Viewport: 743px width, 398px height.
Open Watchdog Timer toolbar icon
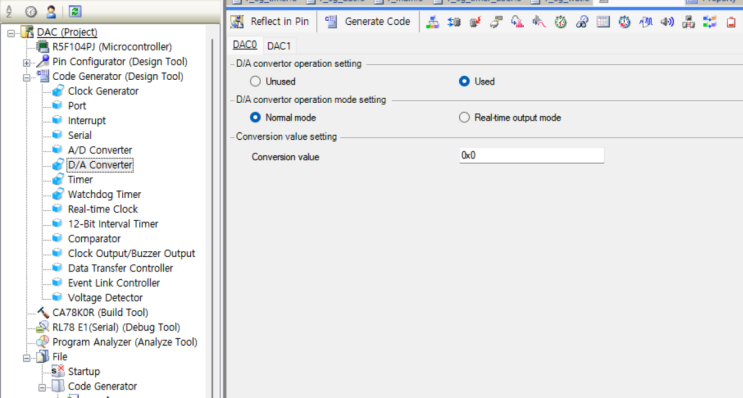pyautogui.click(x=582, y=22)
